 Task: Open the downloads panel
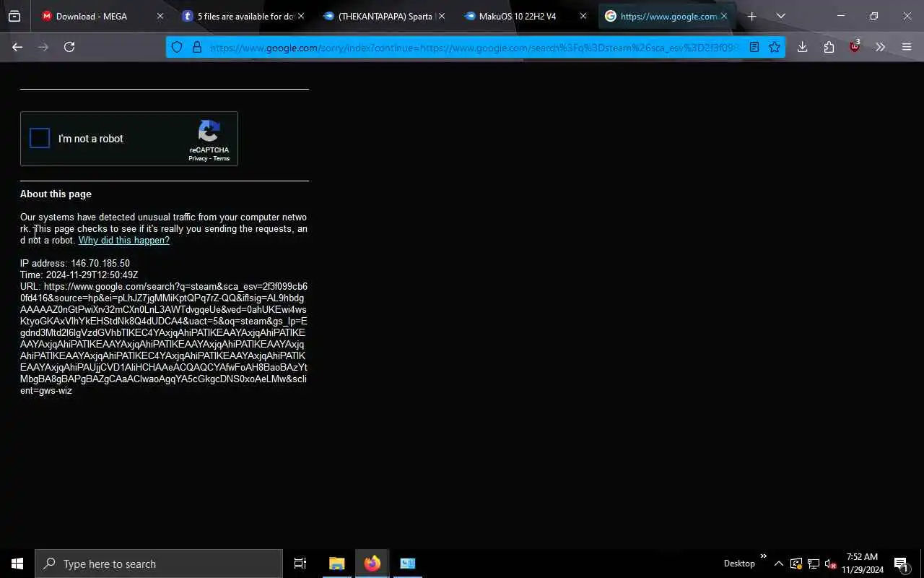coord(802,47)
